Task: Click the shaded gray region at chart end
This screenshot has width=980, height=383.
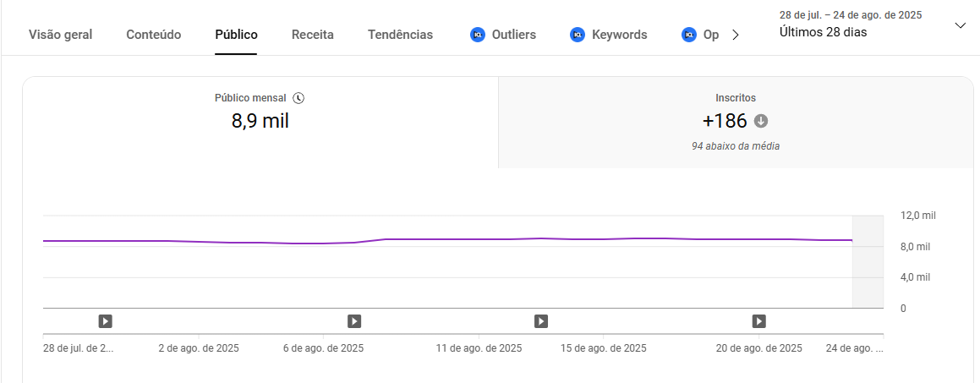Action: (x=866, y=262)
